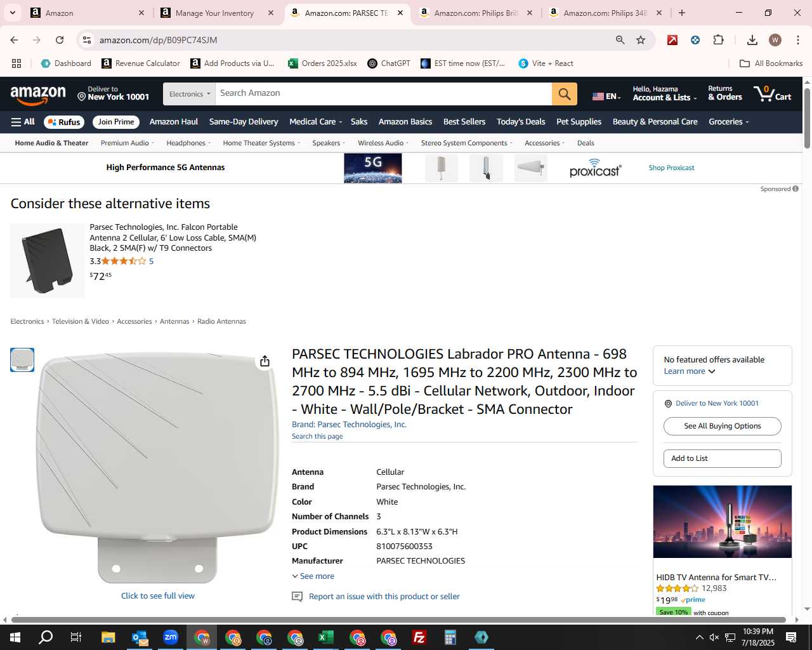The height and width of the screenshot is (650, 812).
Task: Open the bookmarks apps grid icon
Action: 16,63
